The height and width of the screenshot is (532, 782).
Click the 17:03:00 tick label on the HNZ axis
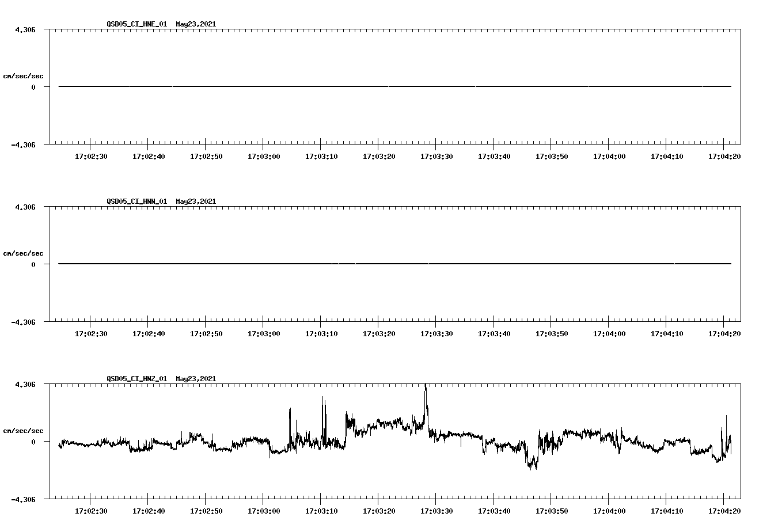264,509
